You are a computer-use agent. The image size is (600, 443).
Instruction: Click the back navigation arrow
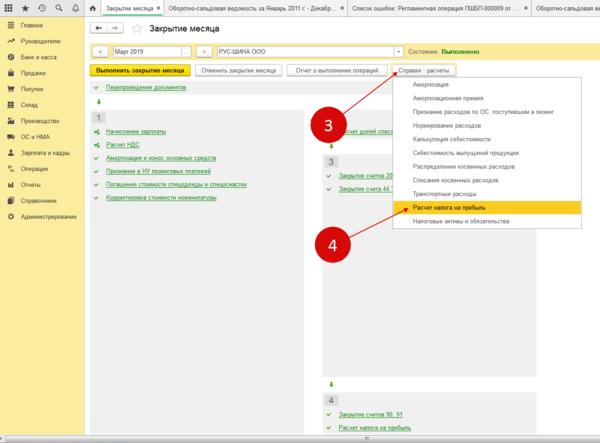[x=97, y=27]
